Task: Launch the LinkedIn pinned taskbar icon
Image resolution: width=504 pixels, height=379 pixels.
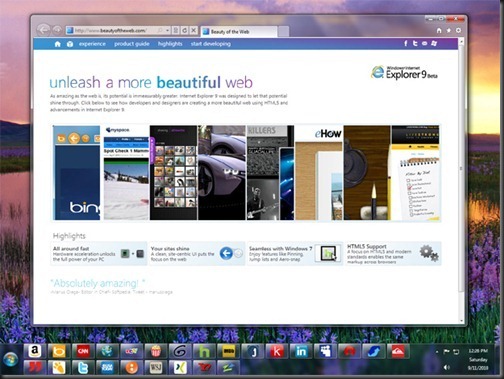Action: pyautogui.click(x=301, y=351)
